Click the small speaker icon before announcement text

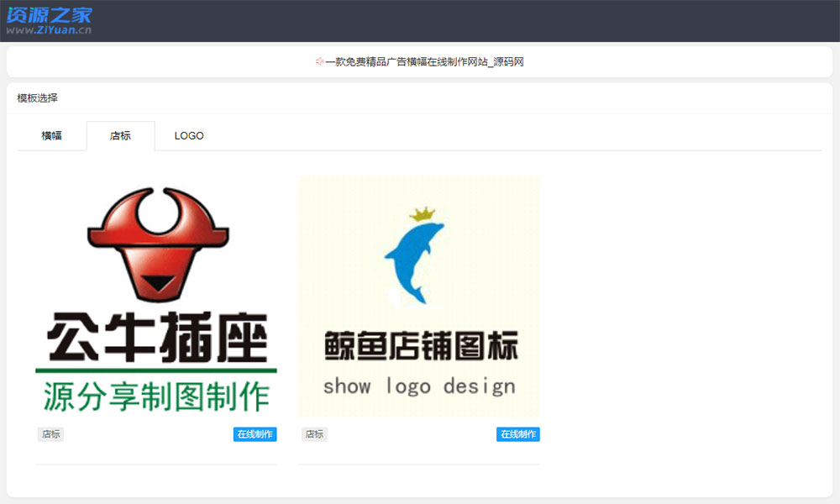(318, 60)
